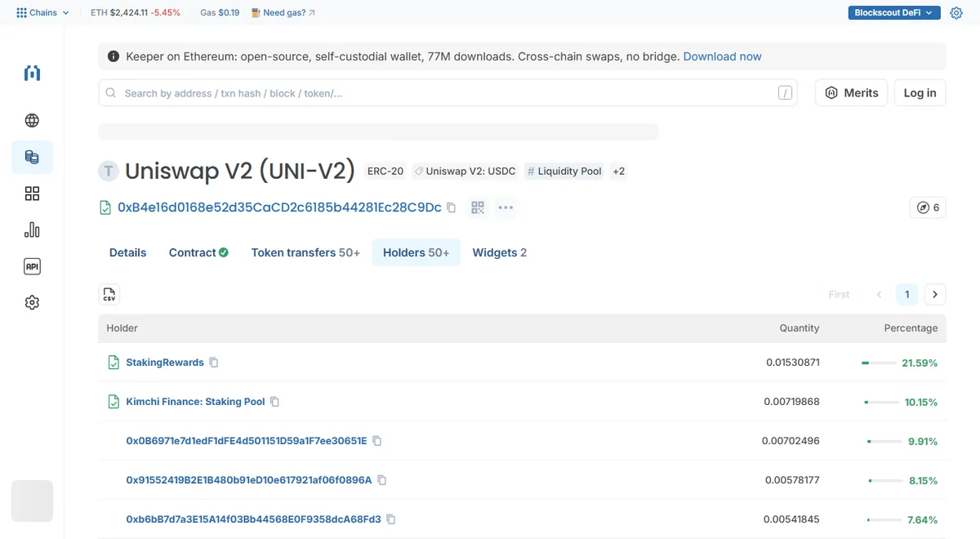Click the 21.59% percentage bar
Image resolution: width=980 pixels, height=539 pixels.
click(x=879, y=363)
